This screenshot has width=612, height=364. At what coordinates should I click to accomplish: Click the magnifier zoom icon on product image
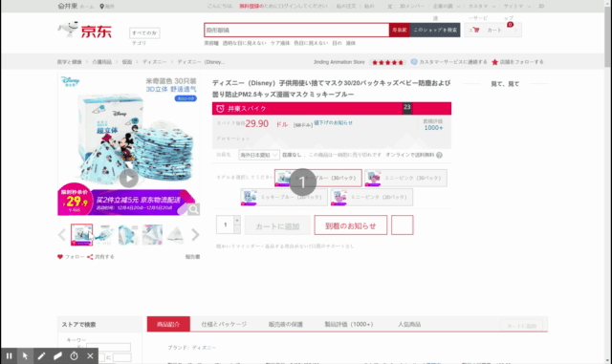[x=193, y=209]
